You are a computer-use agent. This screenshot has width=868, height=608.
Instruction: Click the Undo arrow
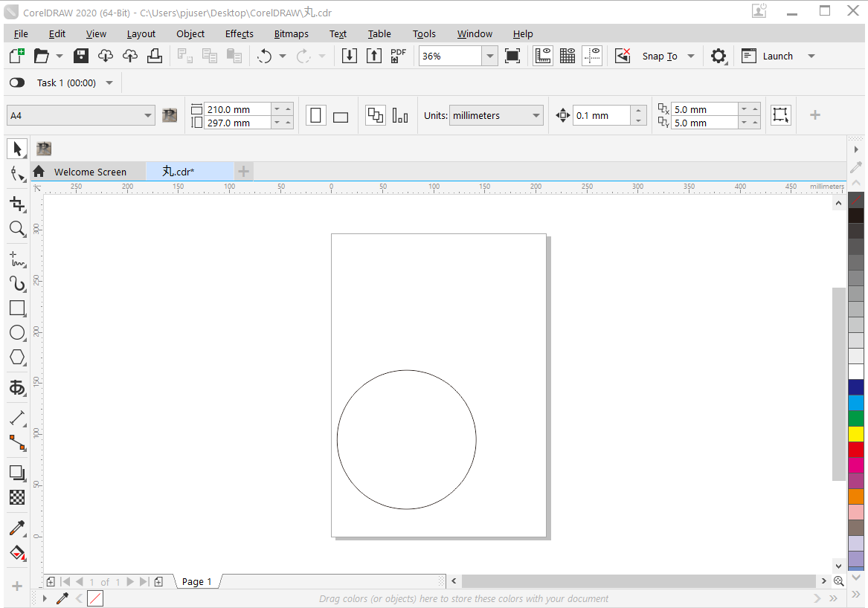point(265,56)
